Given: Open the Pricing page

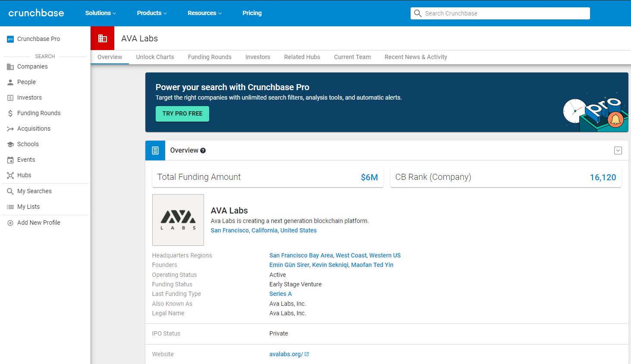Looking at the screenshot, I should coord(252,13).
